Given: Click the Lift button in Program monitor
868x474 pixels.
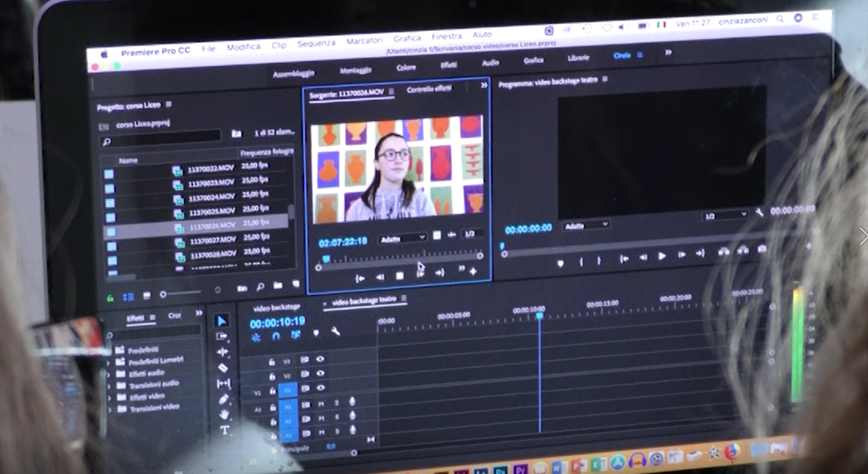Looking at the screenshot, I should [723, 252].
